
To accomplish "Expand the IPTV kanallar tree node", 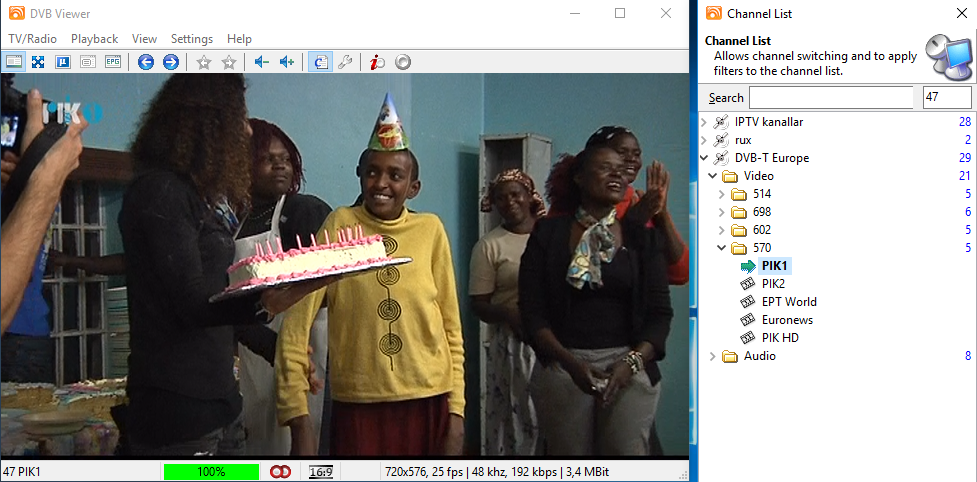I will (704, 122).
